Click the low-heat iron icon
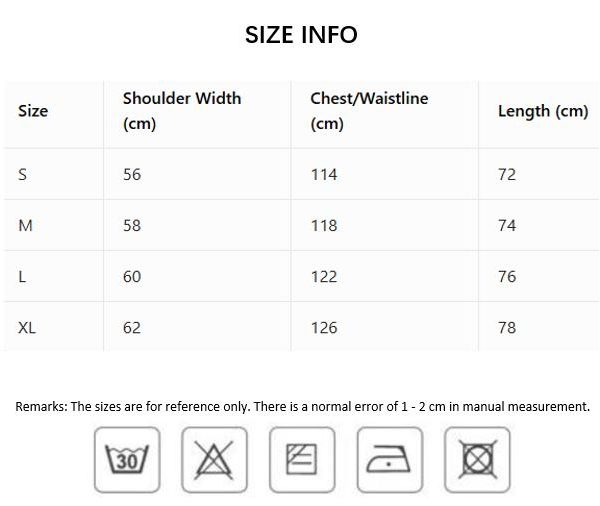 [390, 460]
